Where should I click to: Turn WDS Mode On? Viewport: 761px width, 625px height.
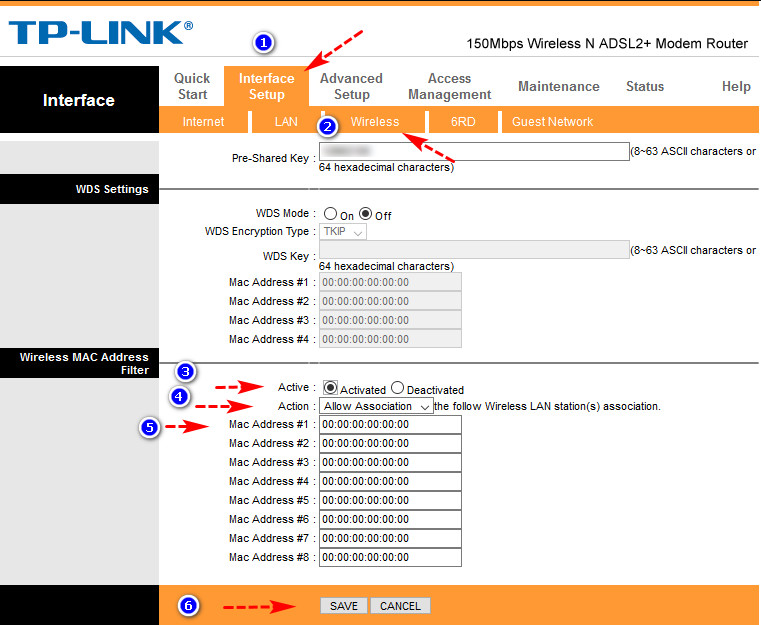(331, 214)
